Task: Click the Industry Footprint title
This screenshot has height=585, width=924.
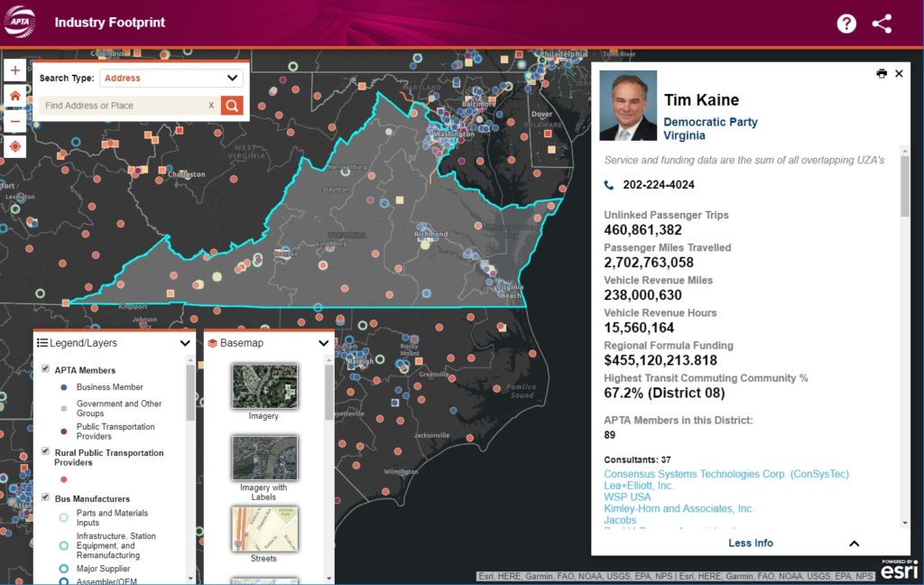Action: (109, 23)
